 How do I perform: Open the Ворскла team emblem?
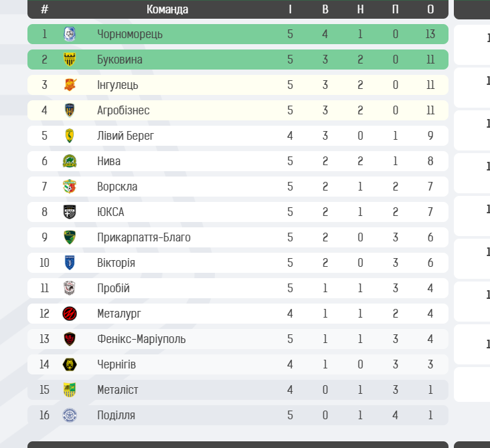pos(70,187)
